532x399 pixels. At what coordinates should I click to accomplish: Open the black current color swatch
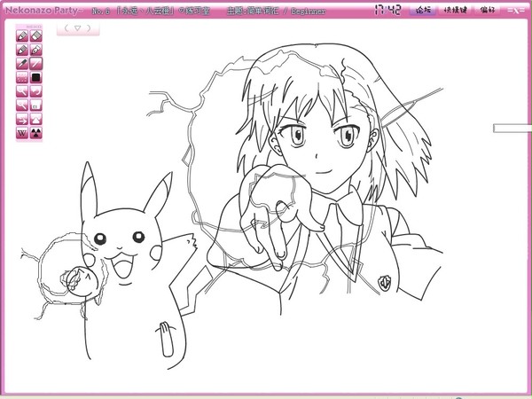pyautogui.click(x=36, y=77)
